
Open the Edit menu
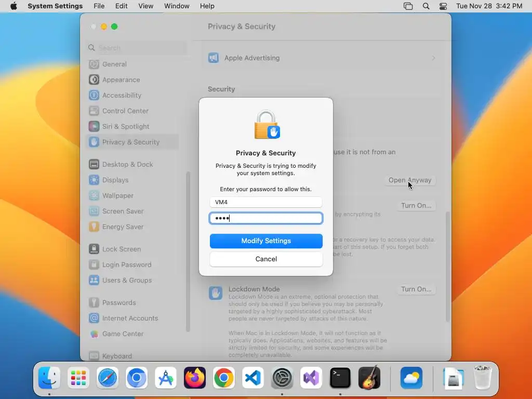click(121, 6)
